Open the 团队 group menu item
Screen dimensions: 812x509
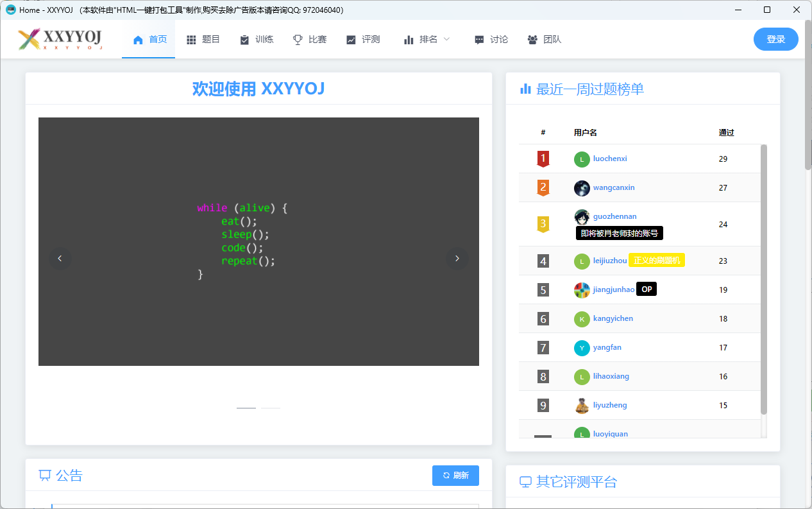[544, 39]
